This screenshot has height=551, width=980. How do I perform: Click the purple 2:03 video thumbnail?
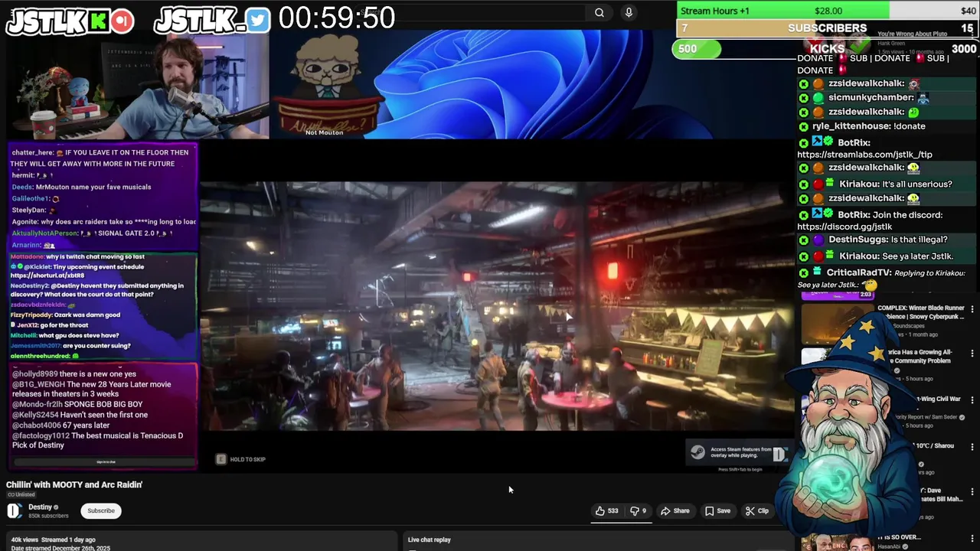(838, 294)
